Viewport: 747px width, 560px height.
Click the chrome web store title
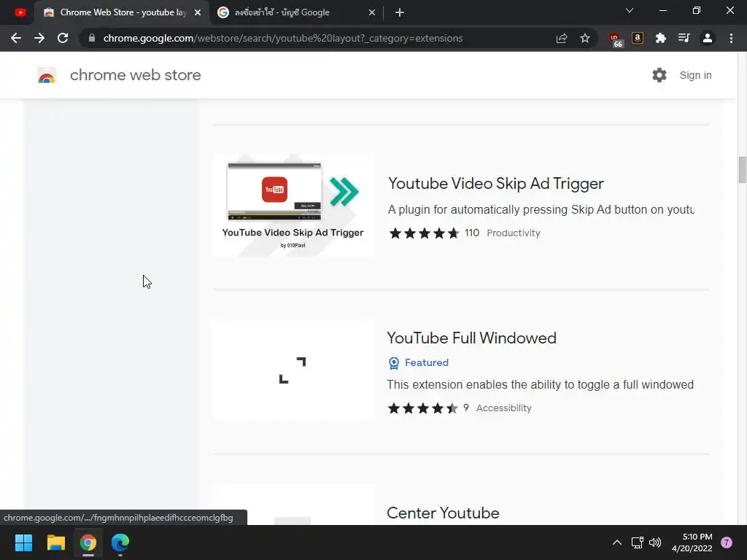pyautogui.click(x=135, y=75)
